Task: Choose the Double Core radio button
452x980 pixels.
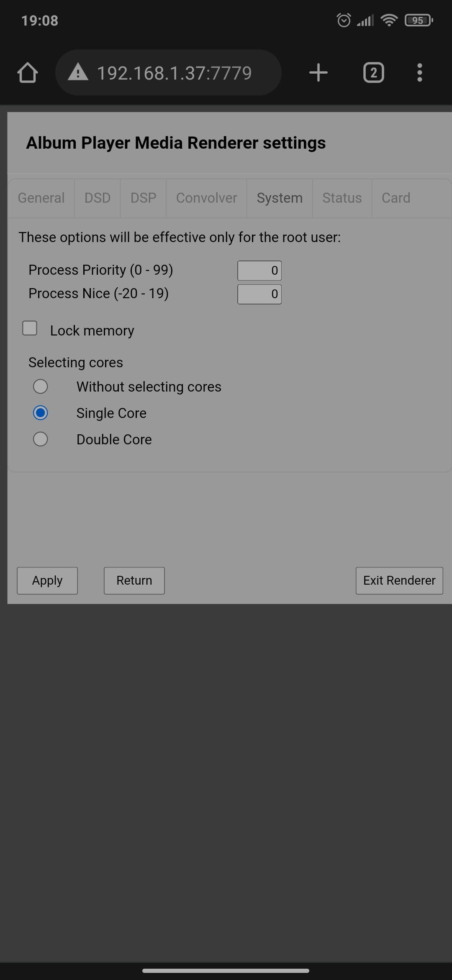Action: pos(40,439)
